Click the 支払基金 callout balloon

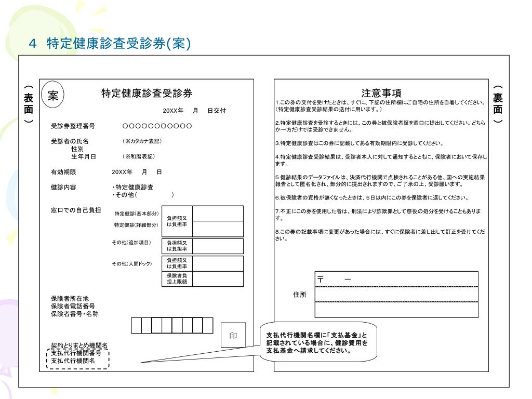click(x=318, y=342)
